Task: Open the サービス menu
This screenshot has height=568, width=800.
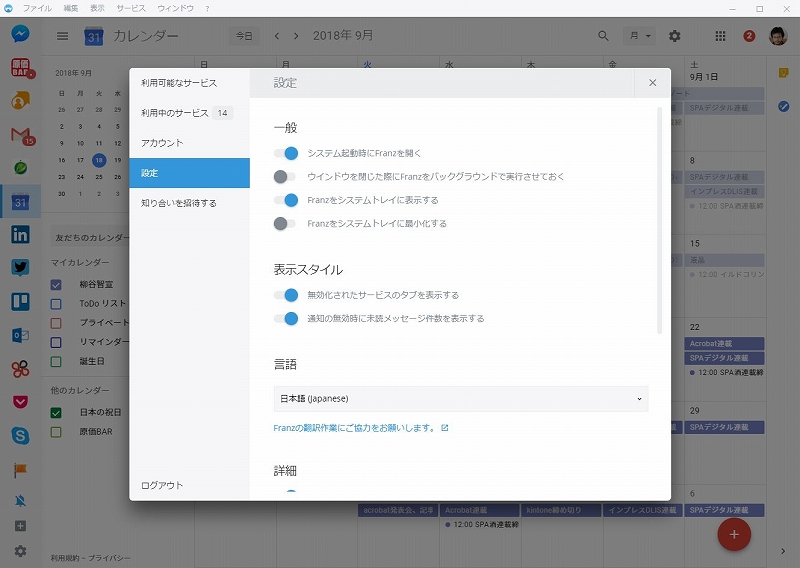Action: pos(131,8)
